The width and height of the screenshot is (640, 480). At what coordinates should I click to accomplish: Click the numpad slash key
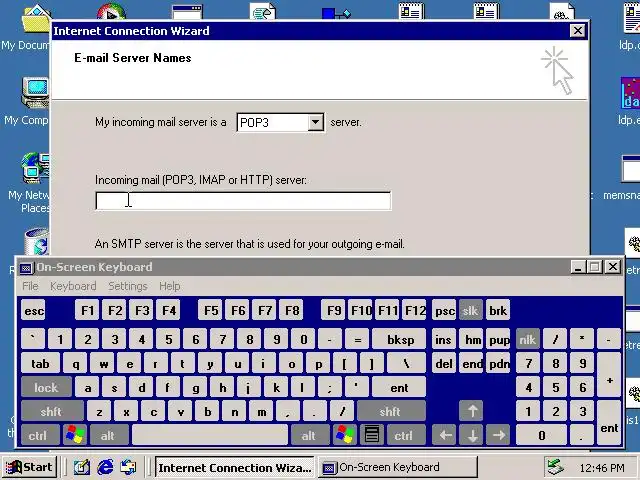tap(555, 339)
